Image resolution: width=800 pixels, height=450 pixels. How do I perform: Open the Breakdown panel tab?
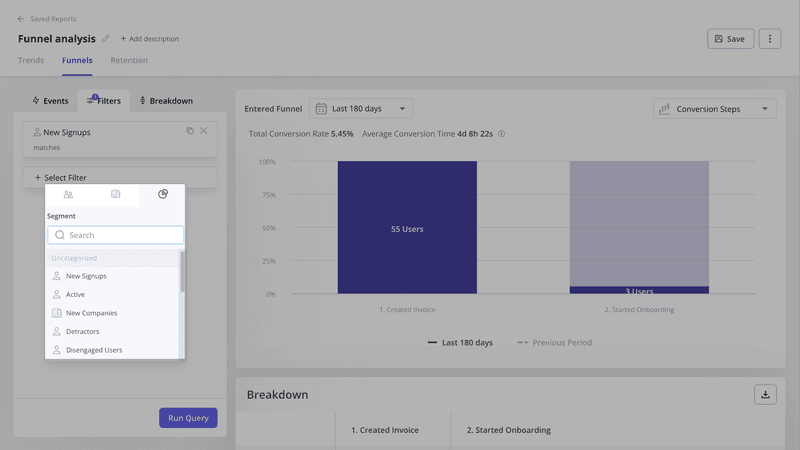[x=166, y=101]
